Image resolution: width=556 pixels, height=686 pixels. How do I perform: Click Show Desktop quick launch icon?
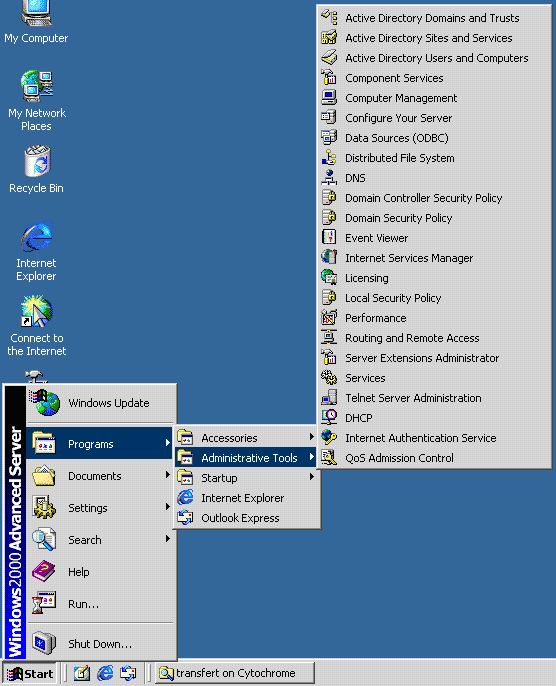pyautogui.click(x=82, y=673)
